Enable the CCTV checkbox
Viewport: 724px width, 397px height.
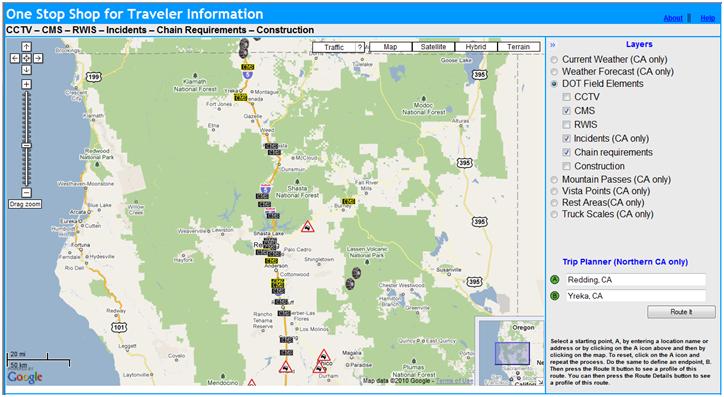(x=567, y=97)
